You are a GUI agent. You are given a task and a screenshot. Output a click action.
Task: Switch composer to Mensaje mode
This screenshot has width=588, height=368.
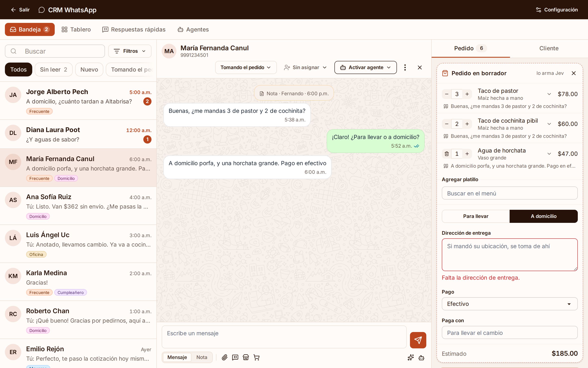(177, 357)
